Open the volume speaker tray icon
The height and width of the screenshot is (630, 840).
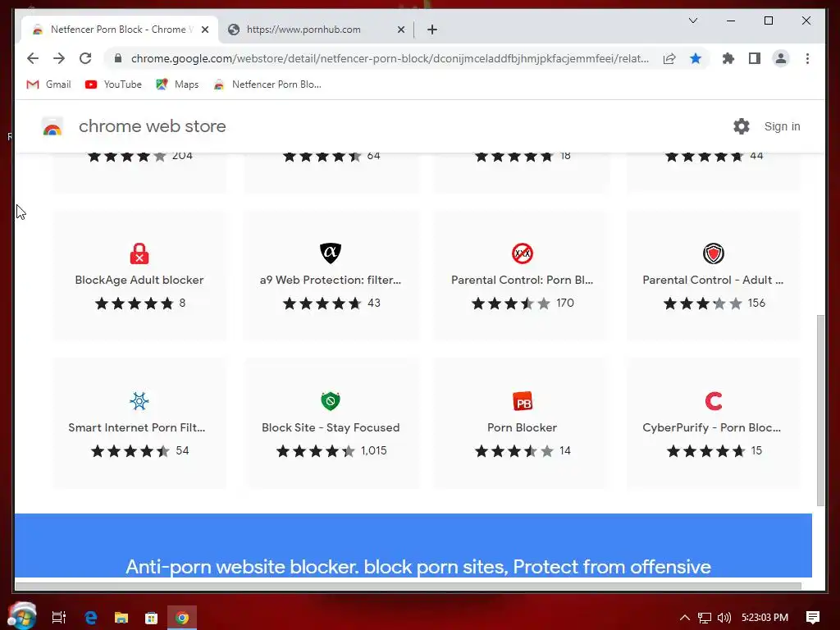click(724, 618)
